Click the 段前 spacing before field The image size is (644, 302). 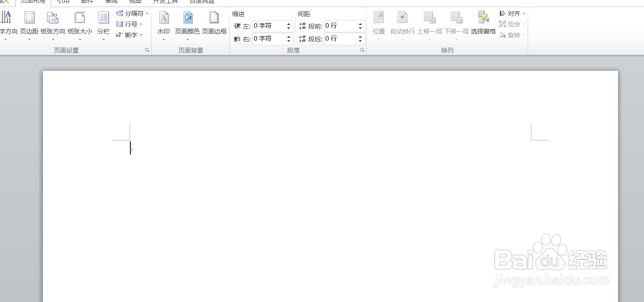[x=341, y=26]
